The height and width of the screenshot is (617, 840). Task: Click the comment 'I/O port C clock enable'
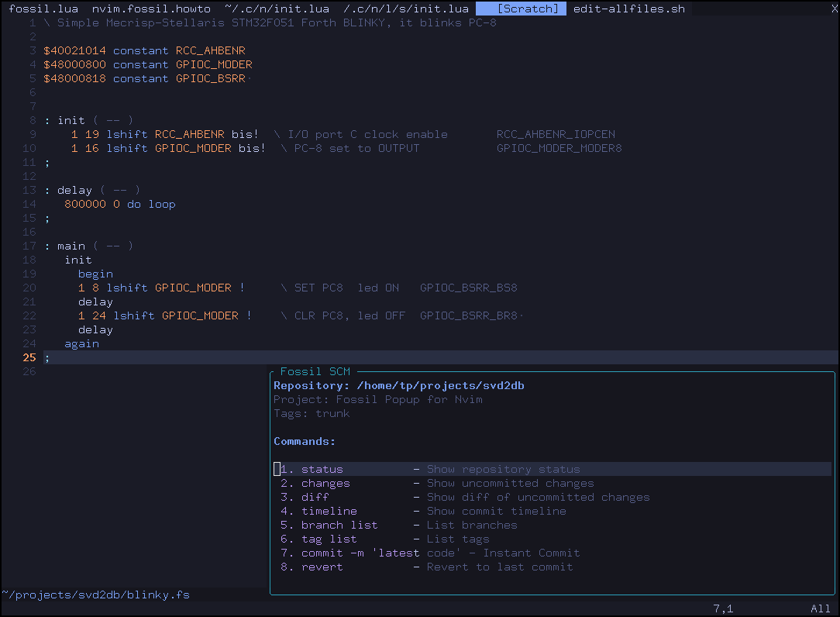(367, 134)
